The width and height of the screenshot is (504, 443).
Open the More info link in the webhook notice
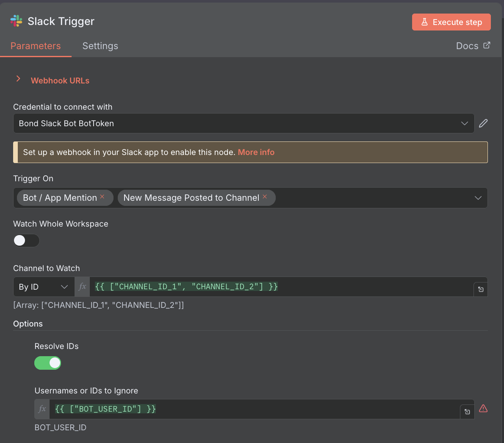coord(256,152)
